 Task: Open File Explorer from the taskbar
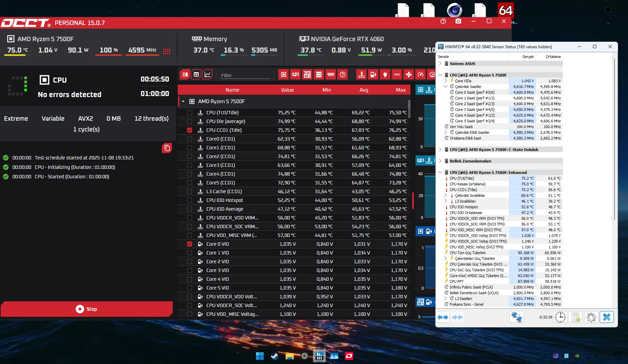click(290, 356)
